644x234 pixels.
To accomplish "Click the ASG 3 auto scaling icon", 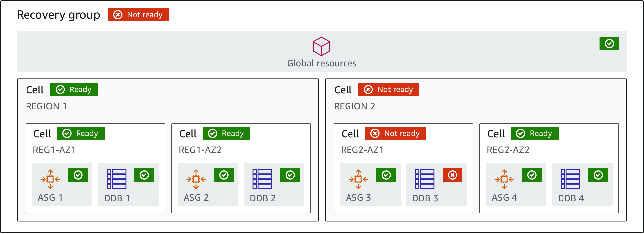I will pyautogui.click(x=358, y=179).
